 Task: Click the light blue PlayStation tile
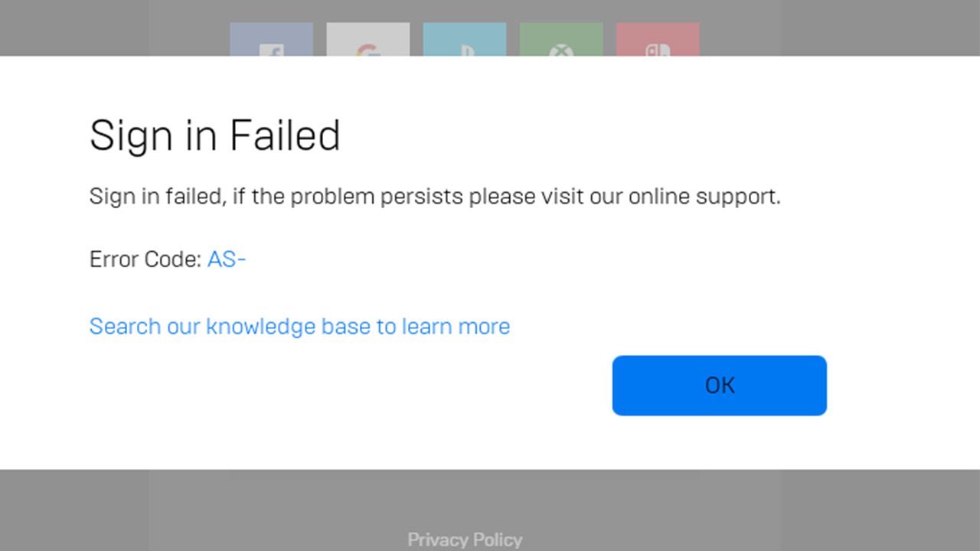coord(464,42)
